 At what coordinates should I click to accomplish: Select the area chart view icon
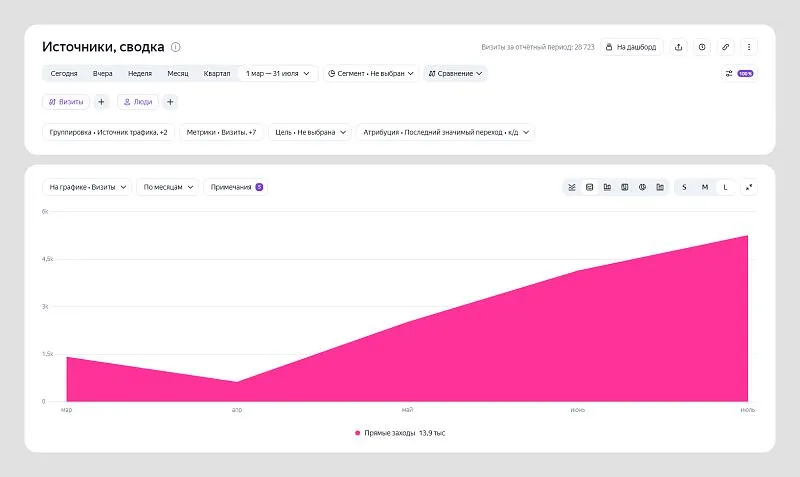[589, 187]
